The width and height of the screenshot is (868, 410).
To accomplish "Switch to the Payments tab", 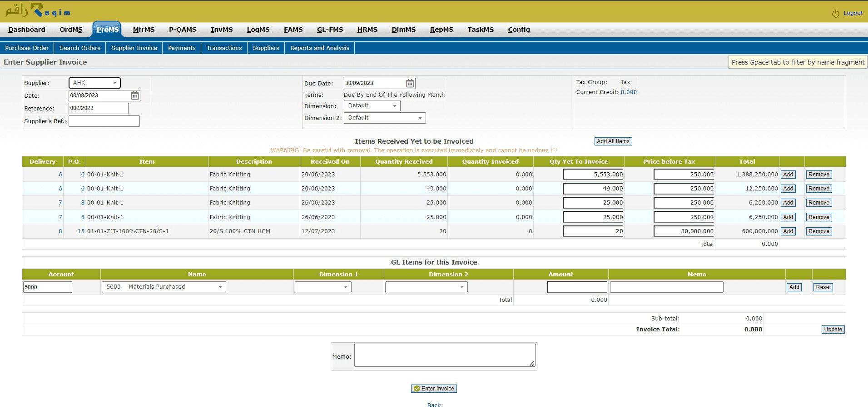I will 182,48.
